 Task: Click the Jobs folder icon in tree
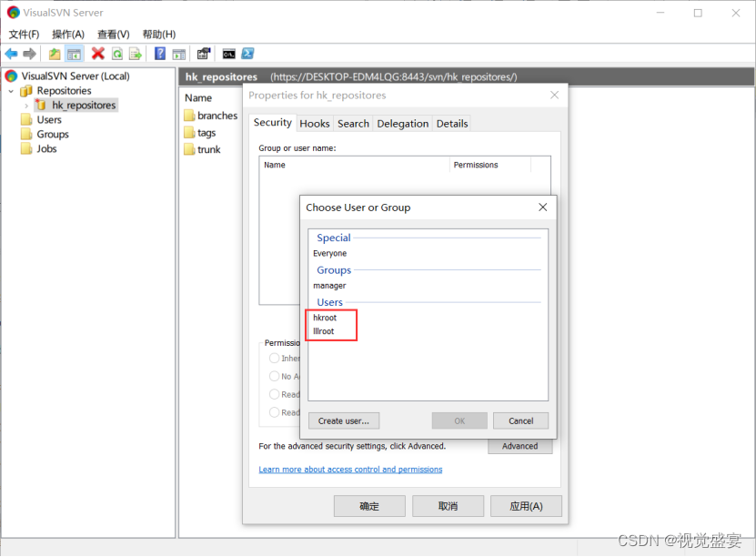26,148
